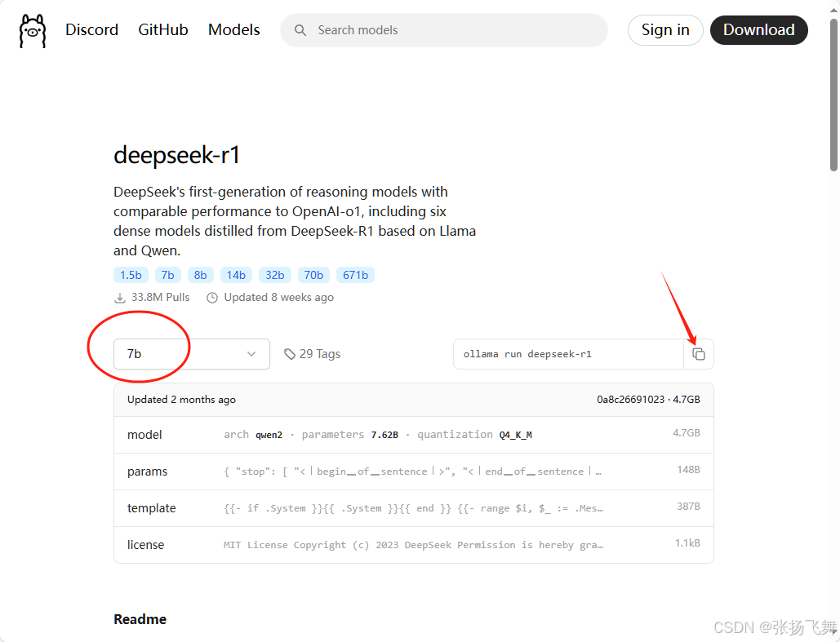The width and height of the screenshot is (840, 642).
Task: Select the 671b size tag
Action: tap(355, 275)
